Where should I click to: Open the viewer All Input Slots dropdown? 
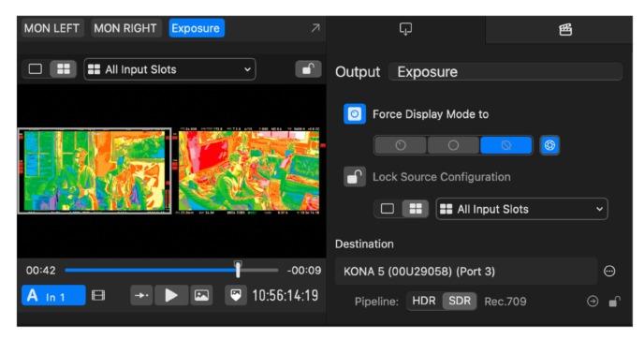tap(169, 69)
